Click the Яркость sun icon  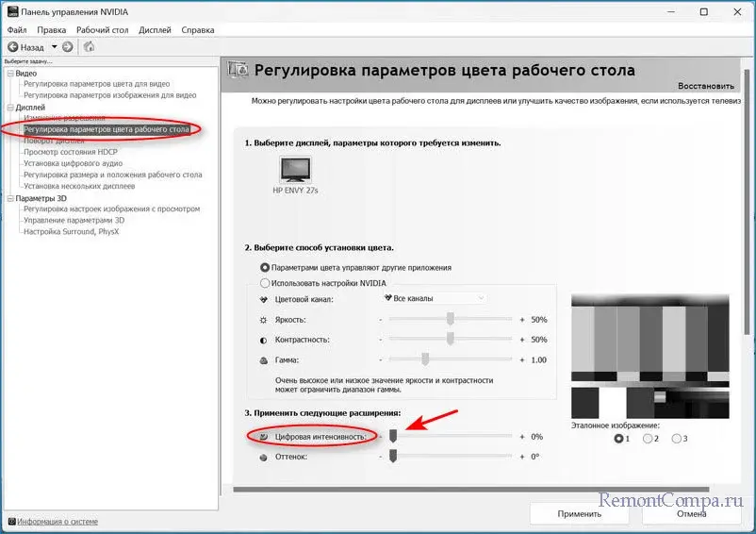[263, 320]
